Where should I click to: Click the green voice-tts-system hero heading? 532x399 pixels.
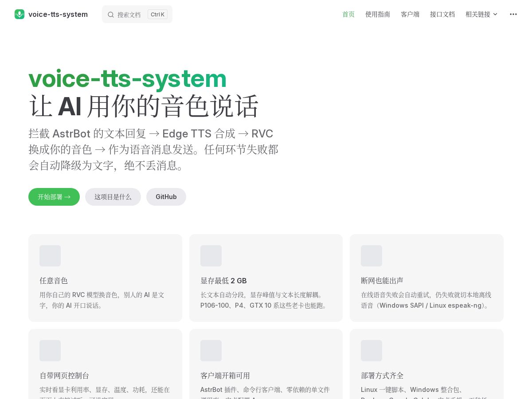128,79
